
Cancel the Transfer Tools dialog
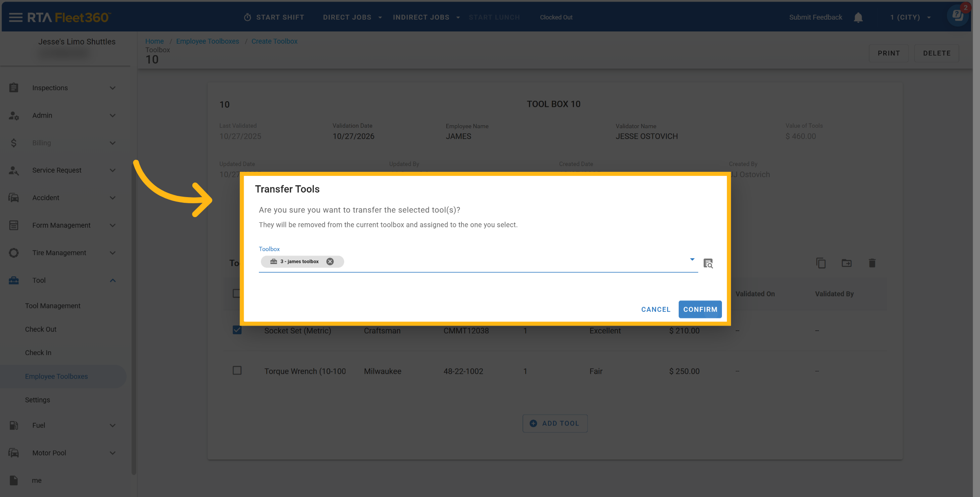[655, 309]
